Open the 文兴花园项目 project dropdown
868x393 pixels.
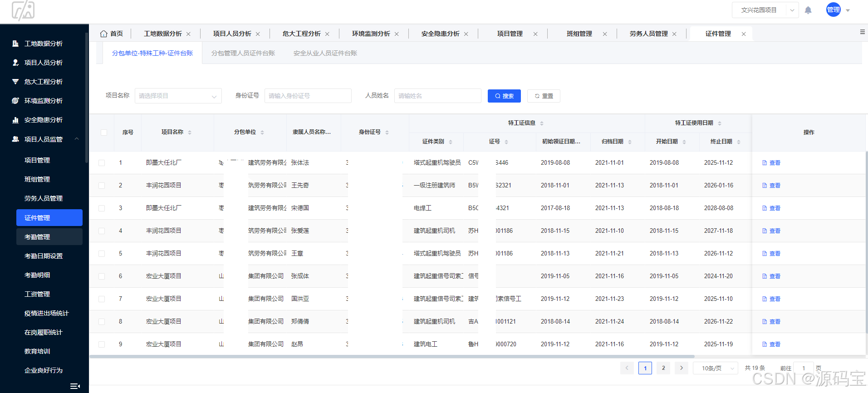point(765,10)
